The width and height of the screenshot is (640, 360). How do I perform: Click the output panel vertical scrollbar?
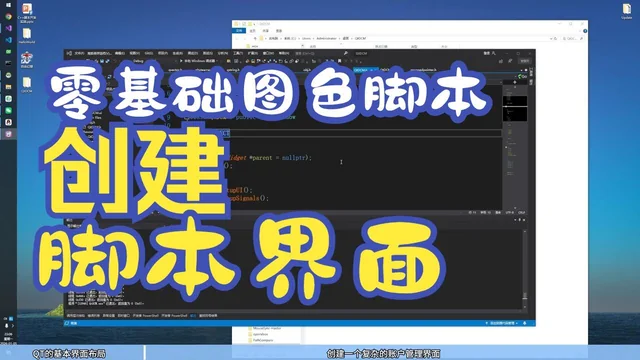[x=525, y=269]
